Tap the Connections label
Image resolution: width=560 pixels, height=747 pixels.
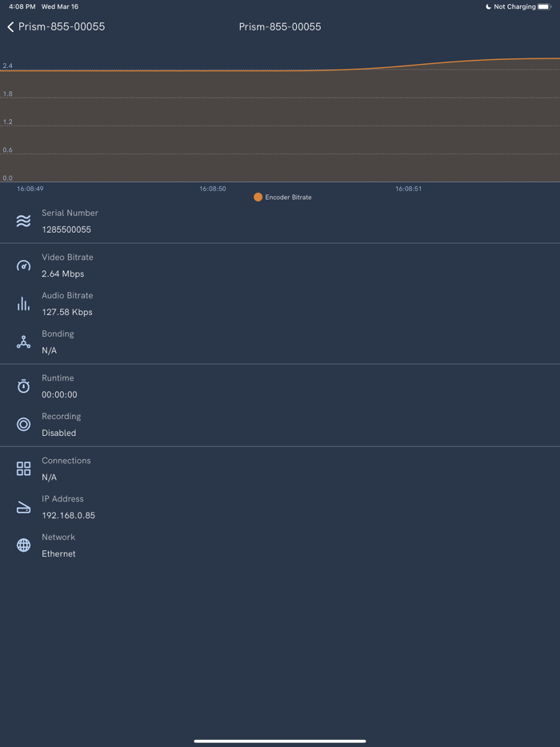coord(66,461)
